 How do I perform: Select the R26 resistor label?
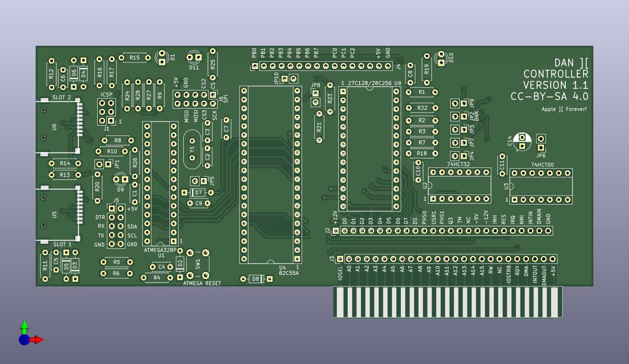135,163
